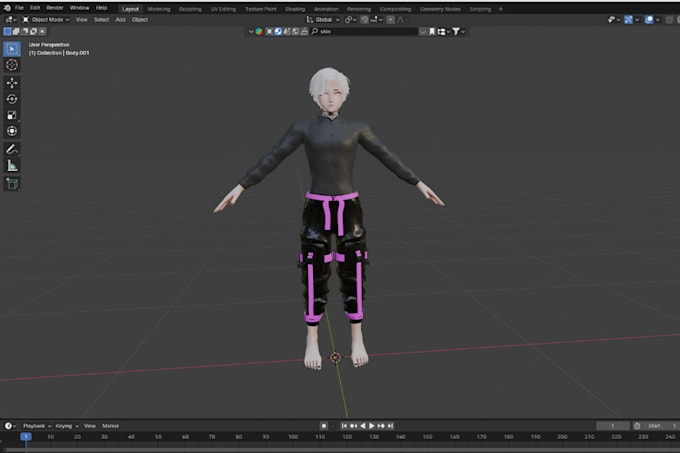Click the current frame number field
680x453 pixels.
pos(613,426)
